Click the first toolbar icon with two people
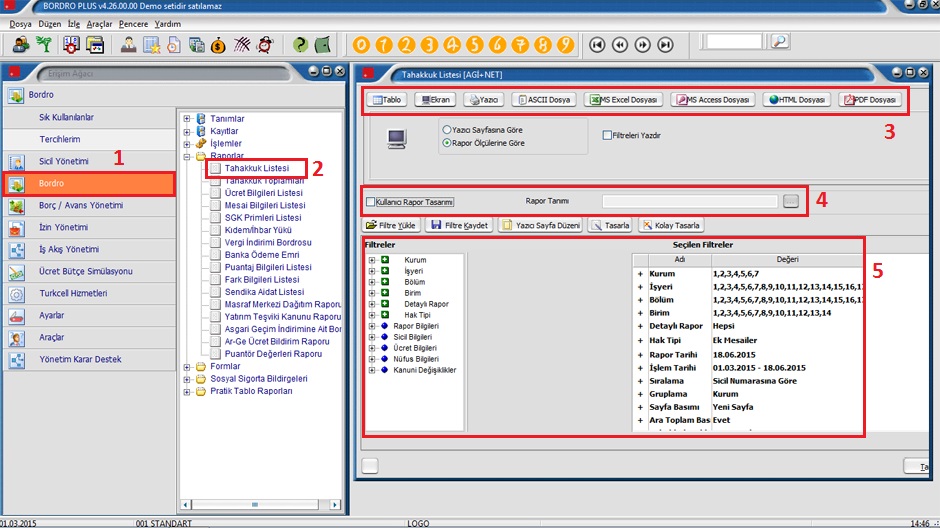940x528 pixels. (x=21, y=45)
